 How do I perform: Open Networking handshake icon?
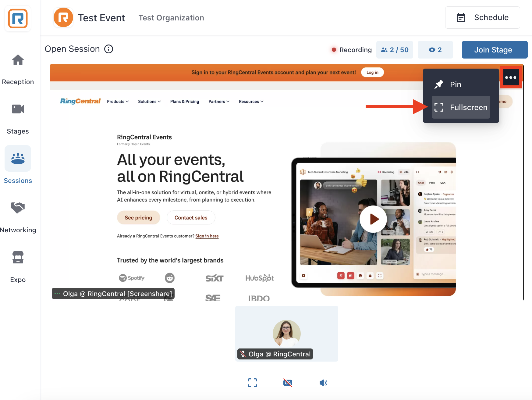[18, 208]
